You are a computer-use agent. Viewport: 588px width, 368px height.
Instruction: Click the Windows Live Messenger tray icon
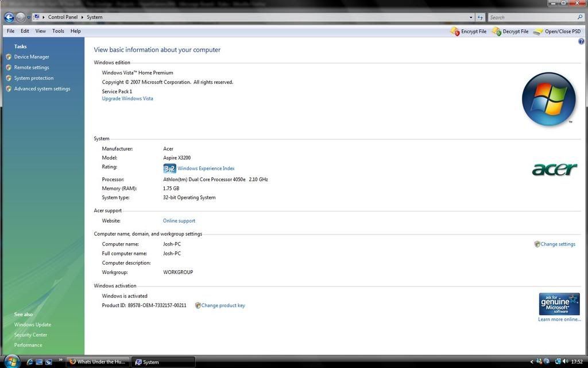[539, 362]
